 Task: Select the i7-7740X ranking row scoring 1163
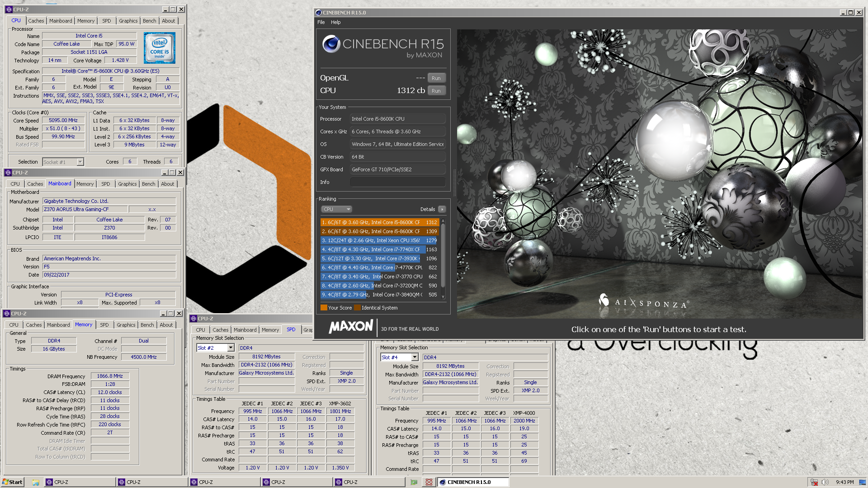coord(379,249)
